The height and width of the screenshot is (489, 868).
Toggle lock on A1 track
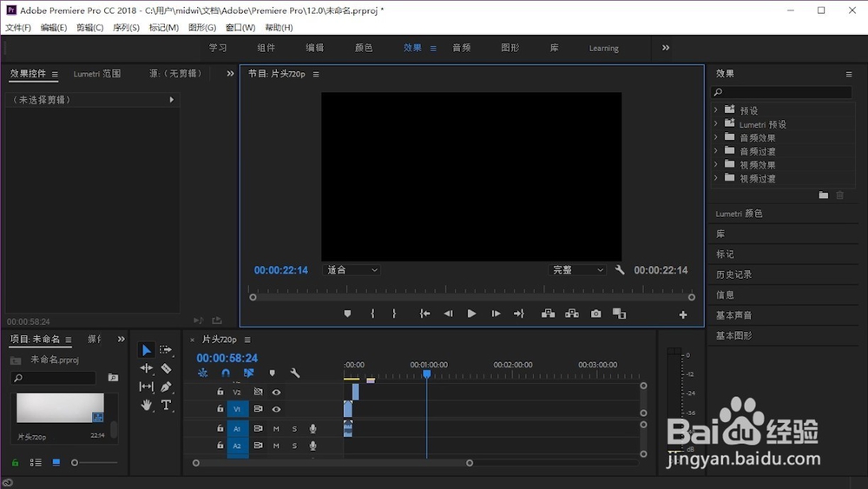pos(220,428)
